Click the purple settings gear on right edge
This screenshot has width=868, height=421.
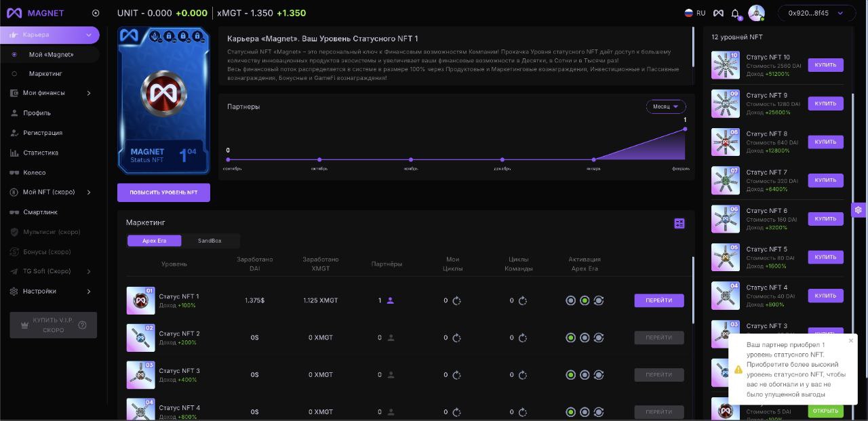pyautogui.click(x=859, y=210)
